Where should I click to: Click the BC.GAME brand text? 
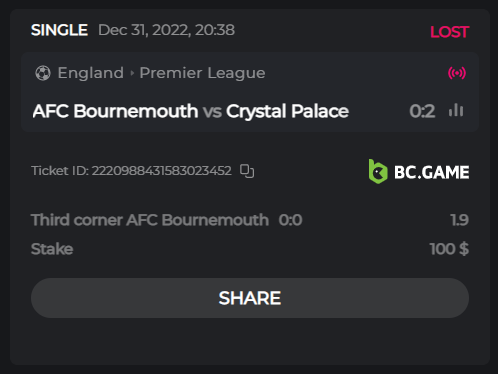432,172
